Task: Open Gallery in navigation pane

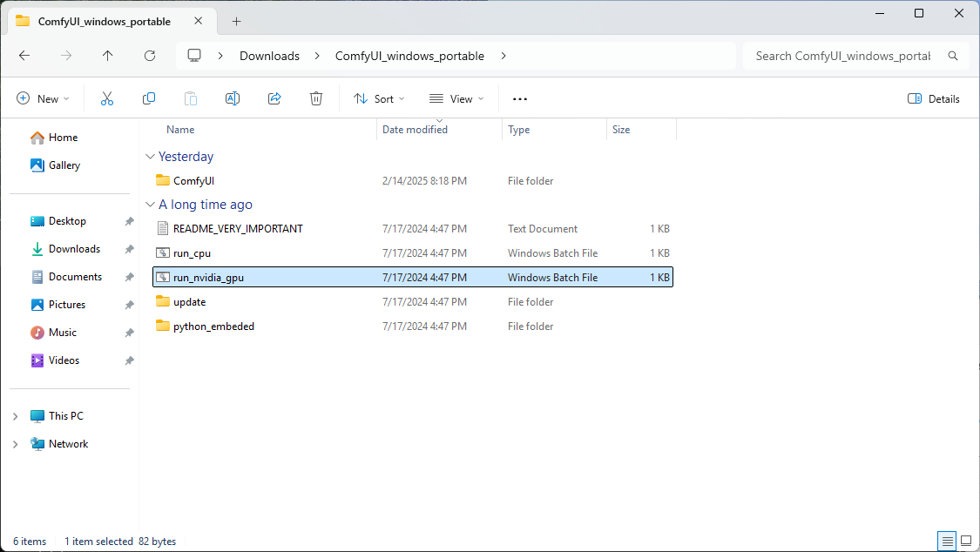Action: point(64,165)
